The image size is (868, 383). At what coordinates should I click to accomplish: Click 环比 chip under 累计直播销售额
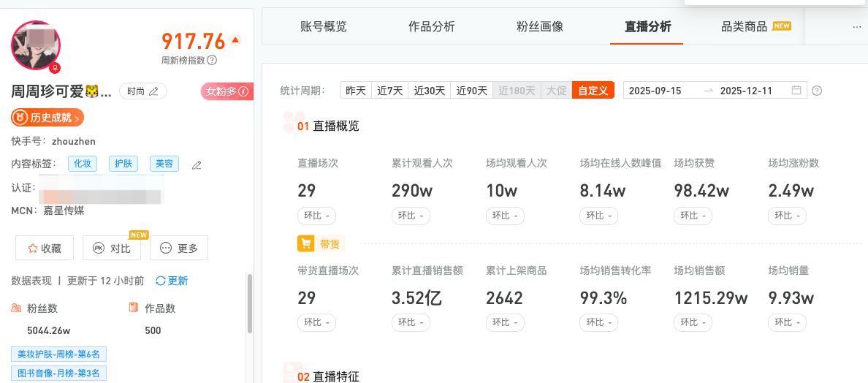[x=411, y=322]
